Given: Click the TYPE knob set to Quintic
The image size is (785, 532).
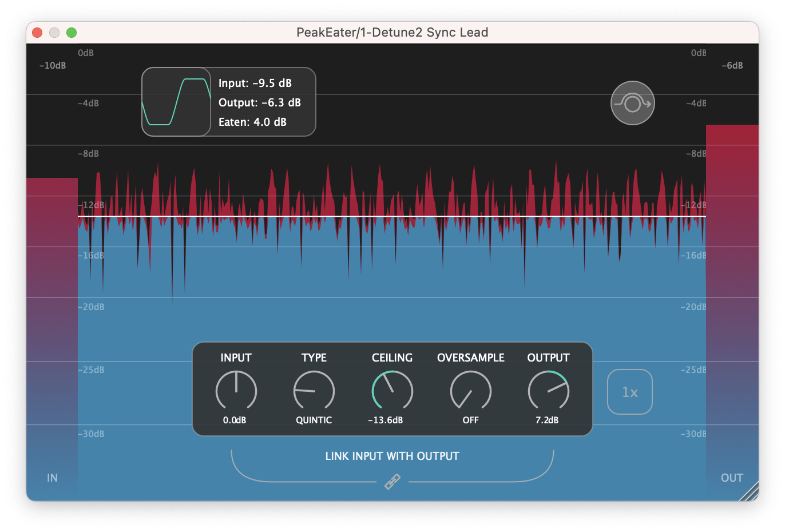Looking at the screenshot, I should point(314,391).
